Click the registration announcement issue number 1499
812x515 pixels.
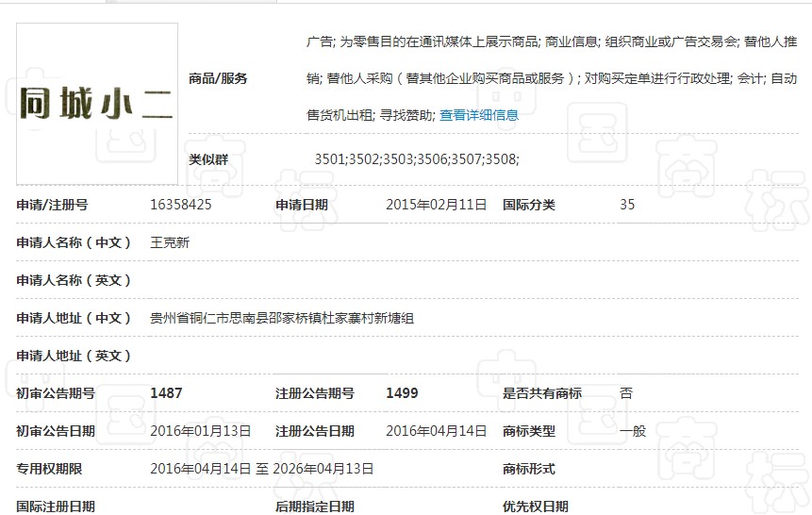tap(402, 393)
